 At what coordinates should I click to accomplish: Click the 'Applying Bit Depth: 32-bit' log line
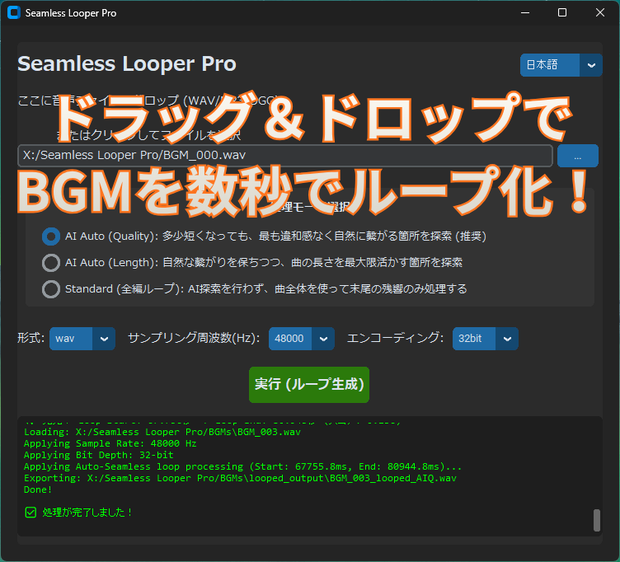point(98,455)
